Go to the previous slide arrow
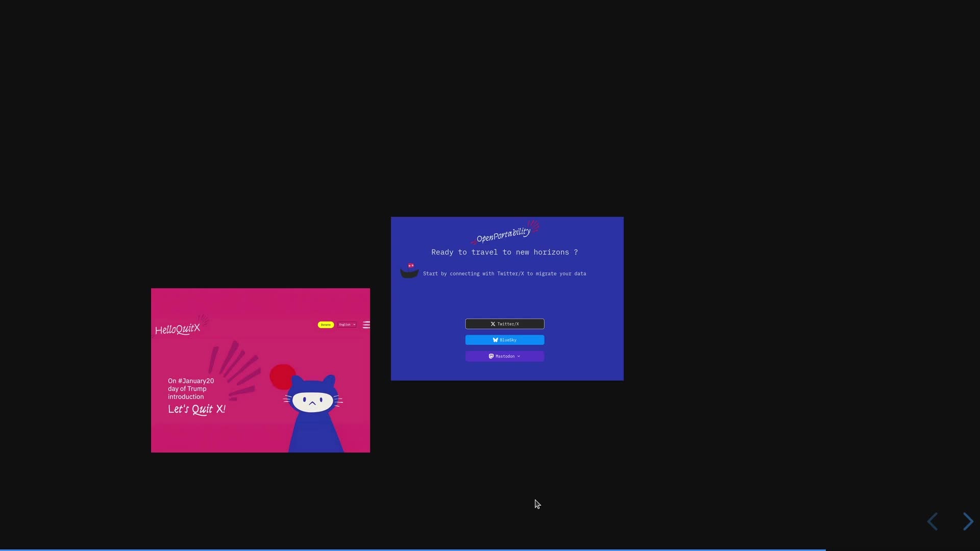980x551 pixels. pos(933,521)
